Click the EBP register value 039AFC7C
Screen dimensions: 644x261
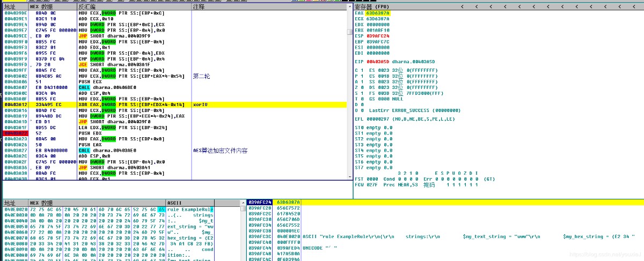click(x=378, y=42)
